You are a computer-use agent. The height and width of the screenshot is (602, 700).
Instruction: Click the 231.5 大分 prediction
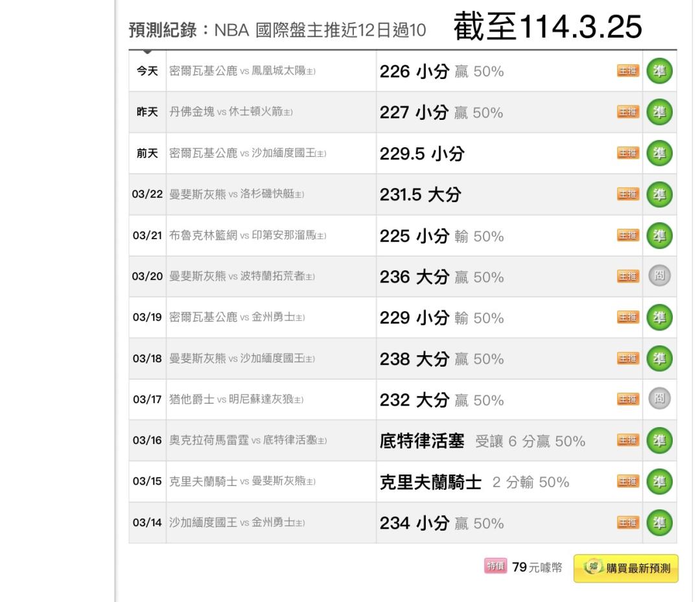(420, 195)
